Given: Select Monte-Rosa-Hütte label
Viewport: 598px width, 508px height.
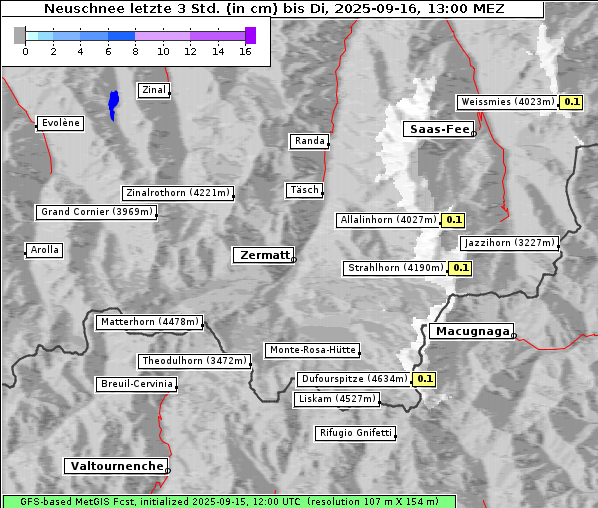Looking at the screenshot, I should pyautogui.click(x=312, y=350).
